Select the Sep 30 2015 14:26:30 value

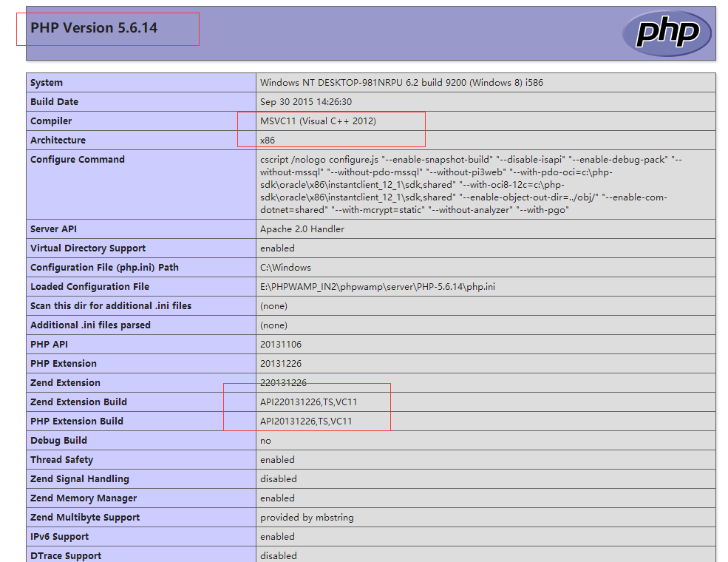[x=306, y=102]
